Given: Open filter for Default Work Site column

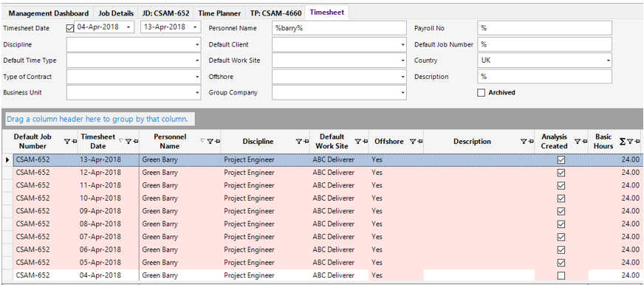Looking at the screenshot, I should pos(357,142).
